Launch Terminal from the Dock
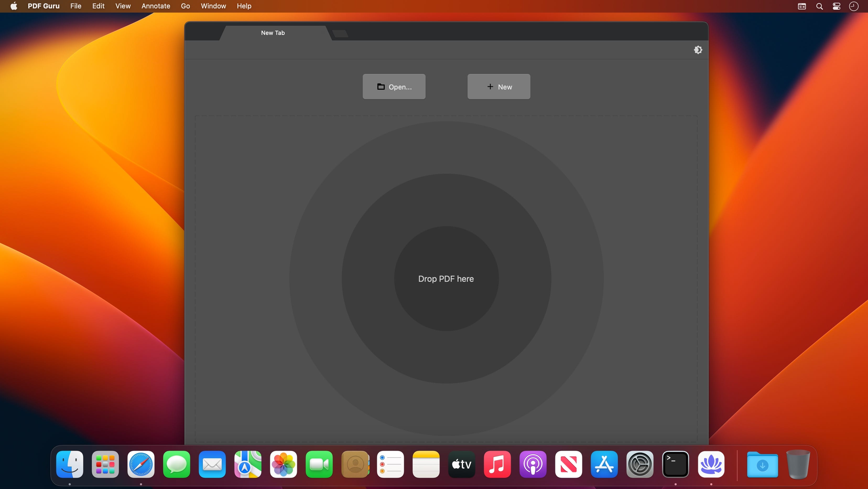Screen dimensions: 868x489 (x=675, y=464)
